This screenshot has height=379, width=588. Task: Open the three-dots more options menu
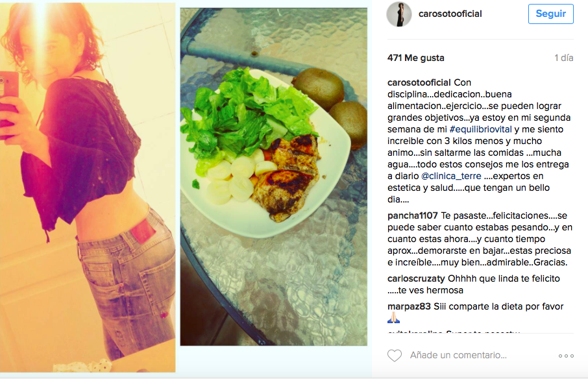(566, 356)
